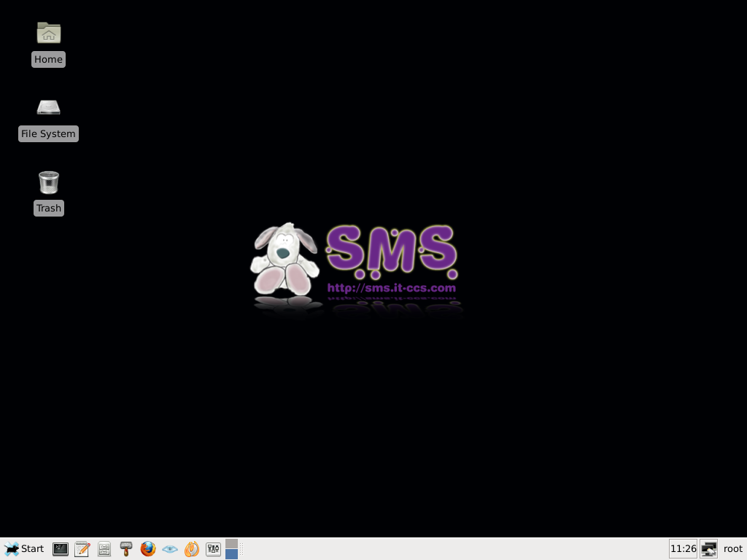
Task: Click the Home label text on desktop
Action: pos(48,60)
